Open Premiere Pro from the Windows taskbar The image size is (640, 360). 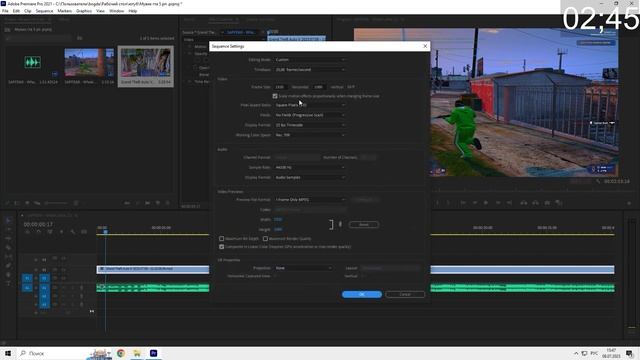coord(153,353)
